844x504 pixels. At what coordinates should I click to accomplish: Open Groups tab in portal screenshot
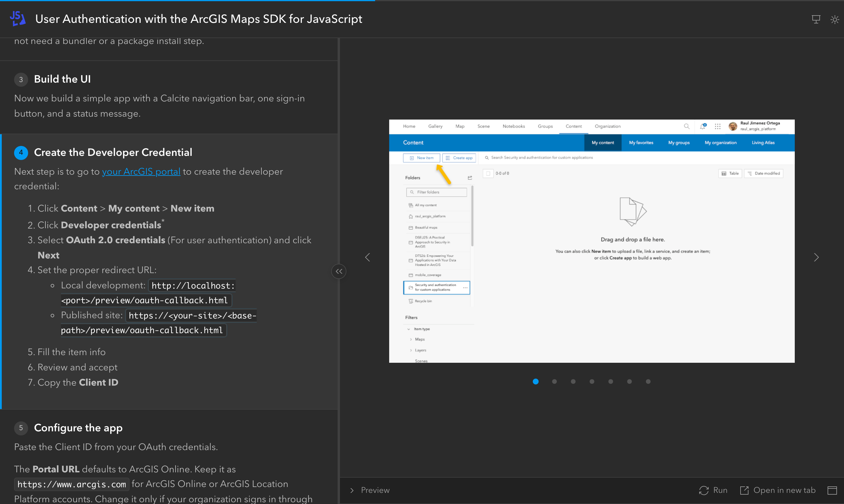(545, 126)
